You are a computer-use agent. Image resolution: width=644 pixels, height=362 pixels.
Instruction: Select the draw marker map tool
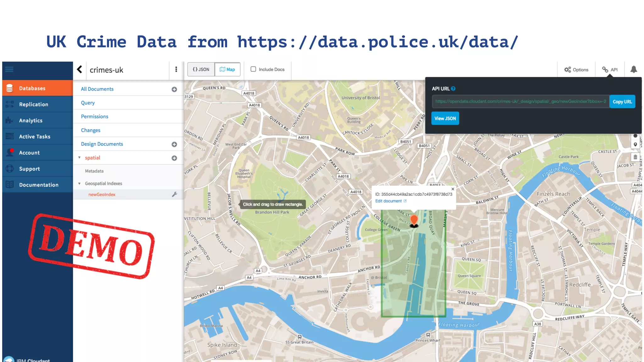pyautogui.click(x=635, y=145)
